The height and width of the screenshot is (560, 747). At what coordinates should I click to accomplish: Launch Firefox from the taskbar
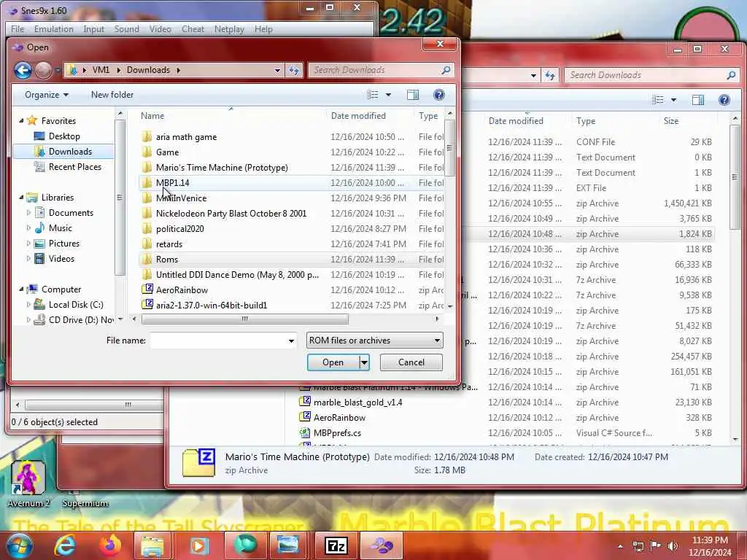click(110, 545)
